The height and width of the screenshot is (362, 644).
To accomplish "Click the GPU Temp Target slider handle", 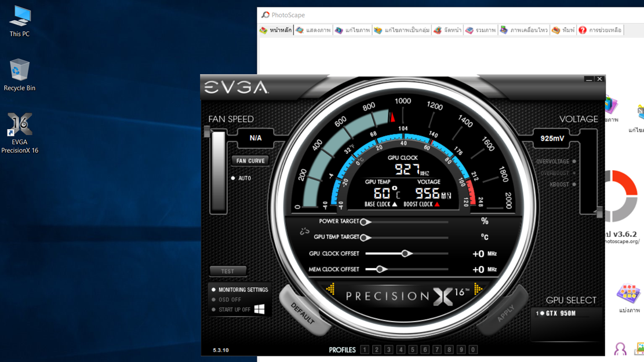I will pyautogui.click(x=364, y=237).
